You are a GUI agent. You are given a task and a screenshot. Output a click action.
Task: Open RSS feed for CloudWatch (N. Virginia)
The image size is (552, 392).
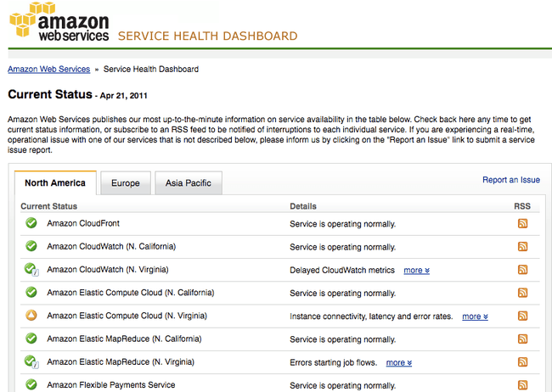pos(523,270)
